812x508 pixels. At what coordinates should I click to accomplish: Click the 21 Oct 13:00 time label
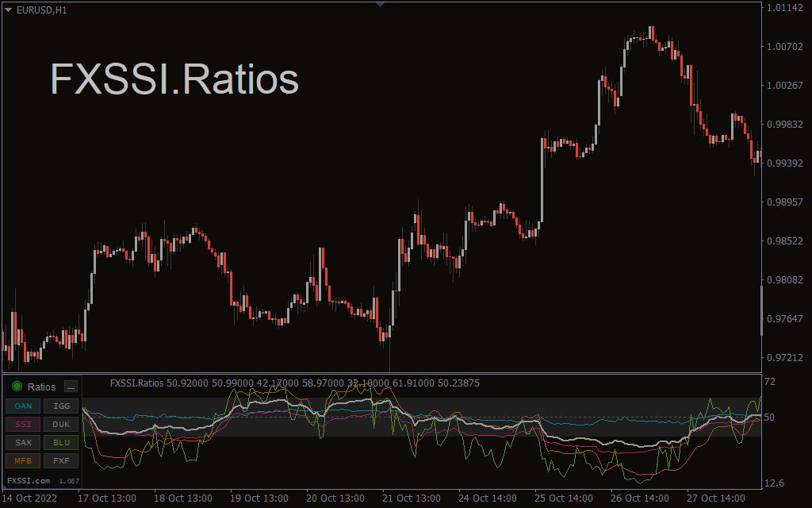pos(412,498)
